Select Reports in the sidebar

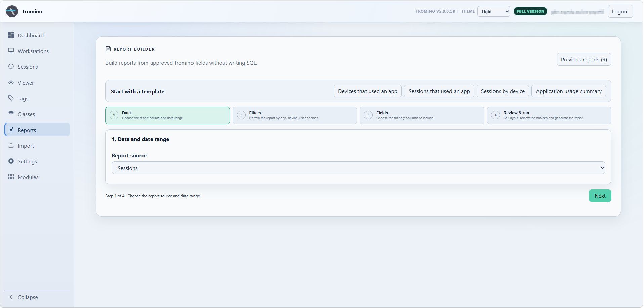coord(37,130)
